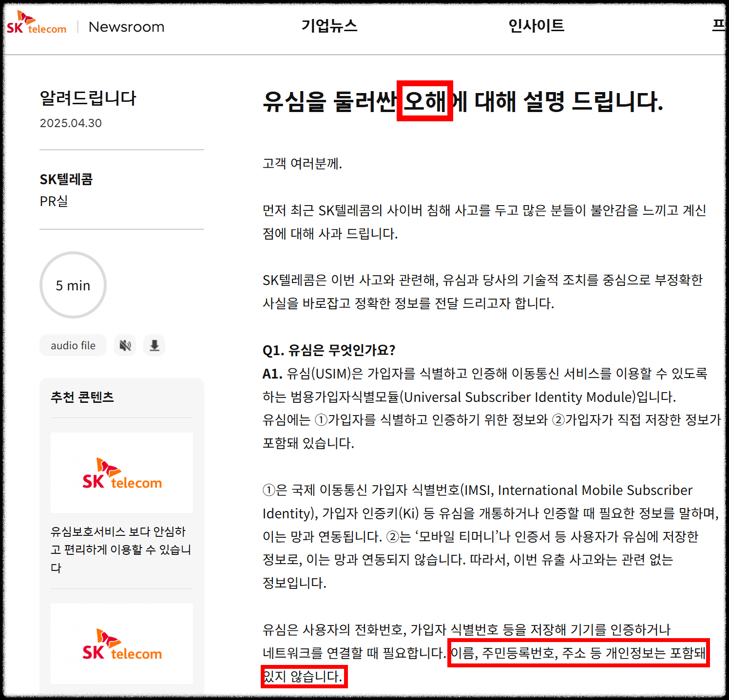Open first recommended SK telecom thumbnail
Screen dimensions: 729x700
coord(122,473)
